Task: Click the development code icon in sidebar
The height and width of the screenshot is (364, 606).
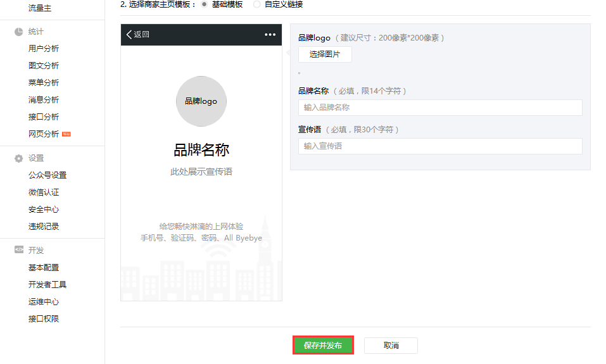Action: (x=19, y=250)
